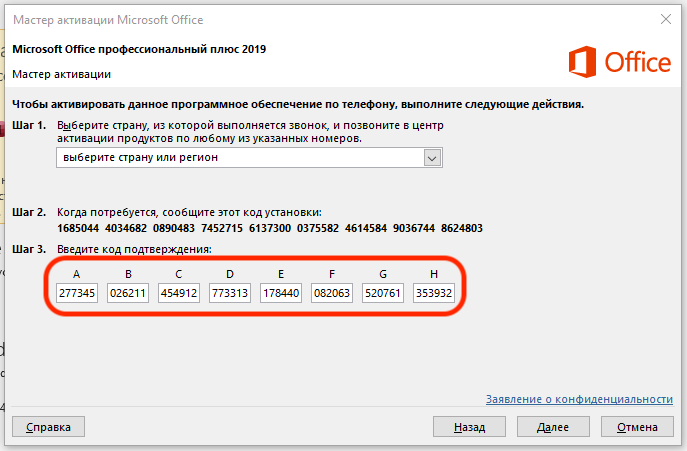Image resolution: width=687 pixels, height=451 pixels.
Task: Close the Office activation wizard window
Action: (664, 18)
